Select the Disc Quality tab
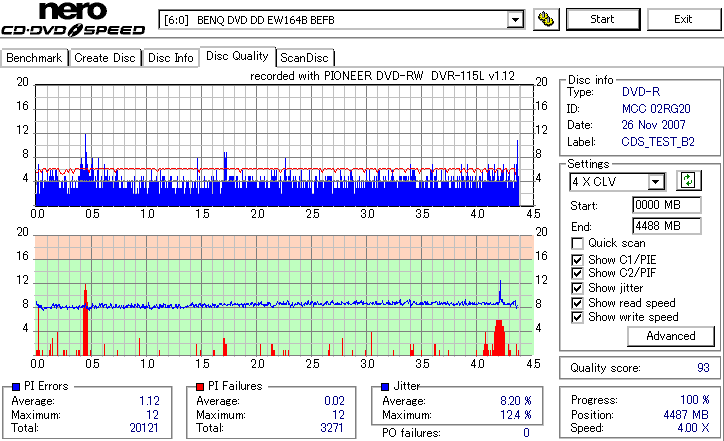The image size is (724, 441). click(x=237, y=56)
